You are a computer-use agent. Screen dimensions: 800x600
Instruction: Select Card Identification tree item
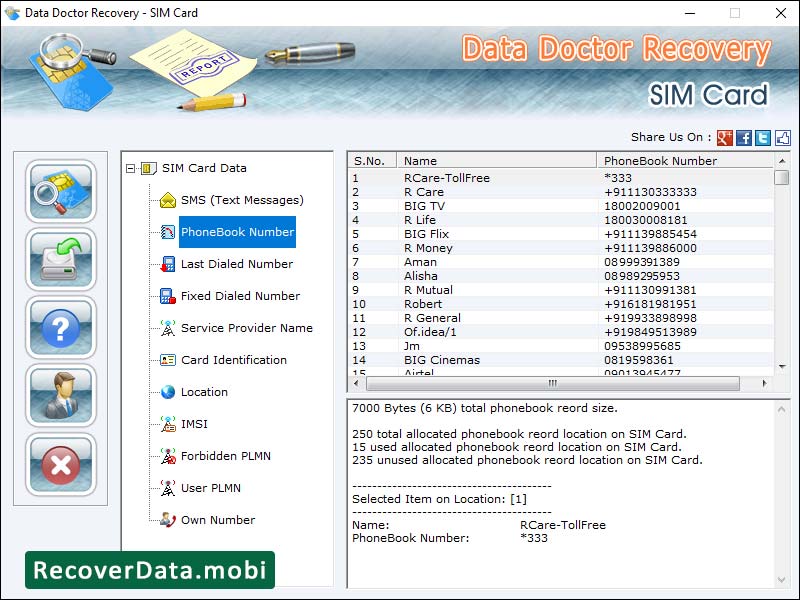pyautogui.click(x=233, y=360)
